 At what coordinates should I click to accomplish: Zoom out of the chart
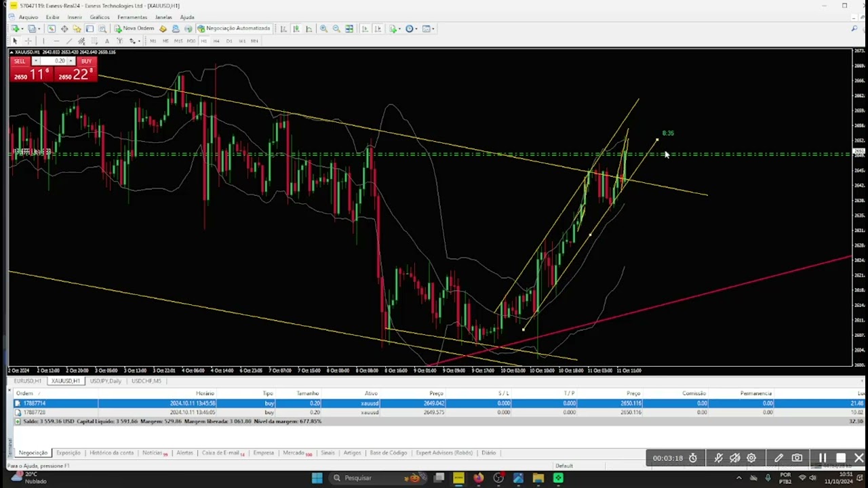point(336,28)
